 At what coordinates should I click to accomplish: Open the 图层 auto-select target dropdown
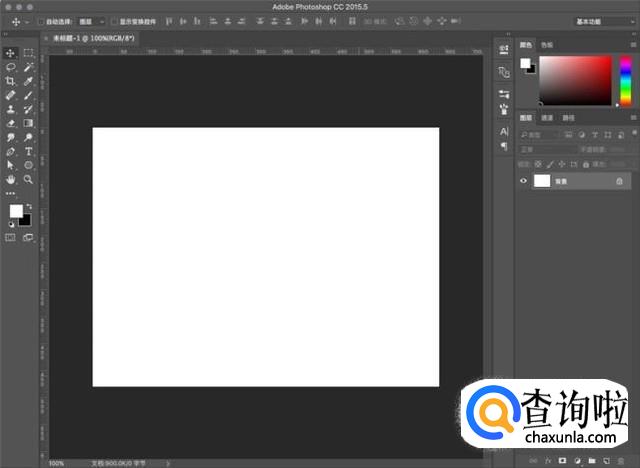click(x=90, y=21)
